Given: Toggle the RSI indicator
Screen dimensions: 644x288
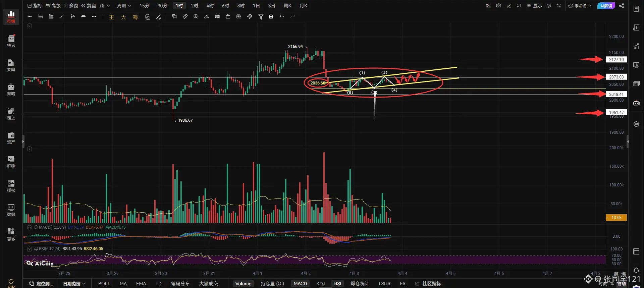Looking at the screenshot, I should click(x=337, y=284).
